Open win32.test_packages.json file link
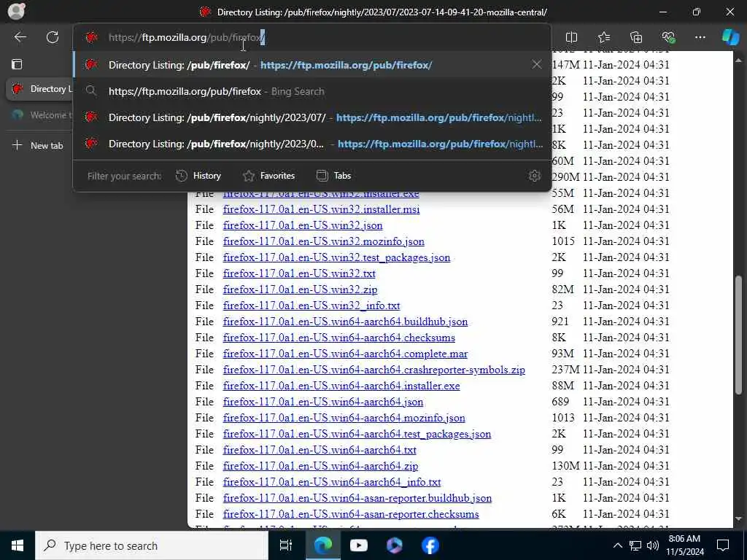The width and height of the screenshot is (747, 560). tap(336, 257)
